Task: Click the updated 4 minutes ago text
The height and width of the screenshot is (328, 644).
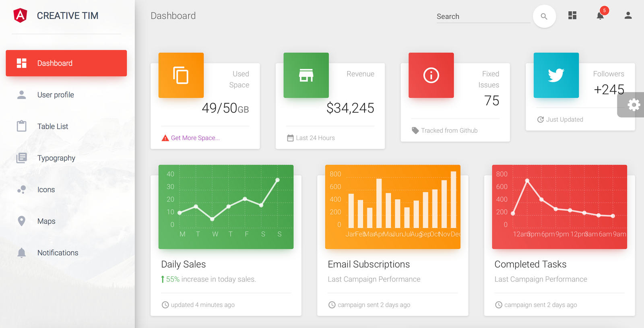Action: [x=202, y=305]
